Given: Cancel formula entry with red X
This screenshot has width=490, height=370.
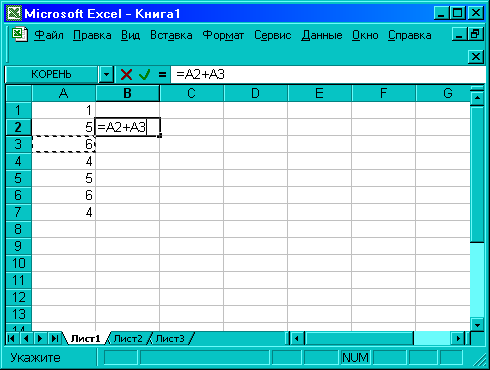Looking at the screenshot, I should pyautogui.click(x=126, y=74).
